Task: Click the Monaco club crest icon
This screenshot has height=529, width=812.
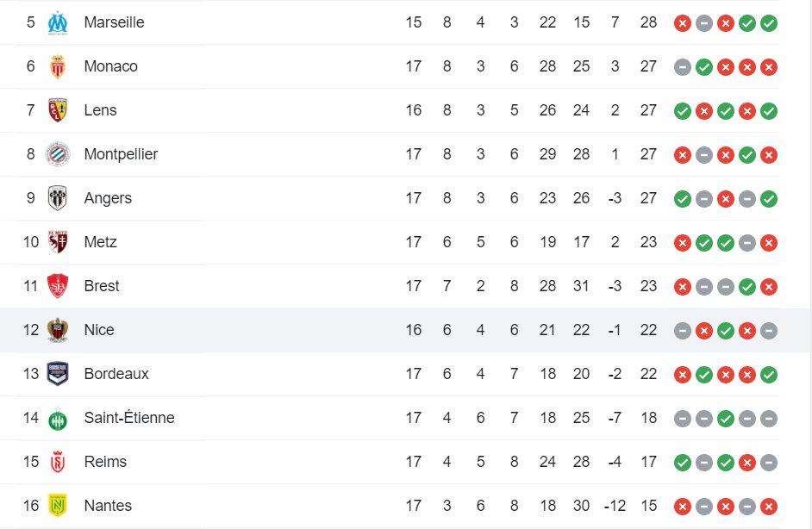Action: pyautogui.click(x=58, y=66)
